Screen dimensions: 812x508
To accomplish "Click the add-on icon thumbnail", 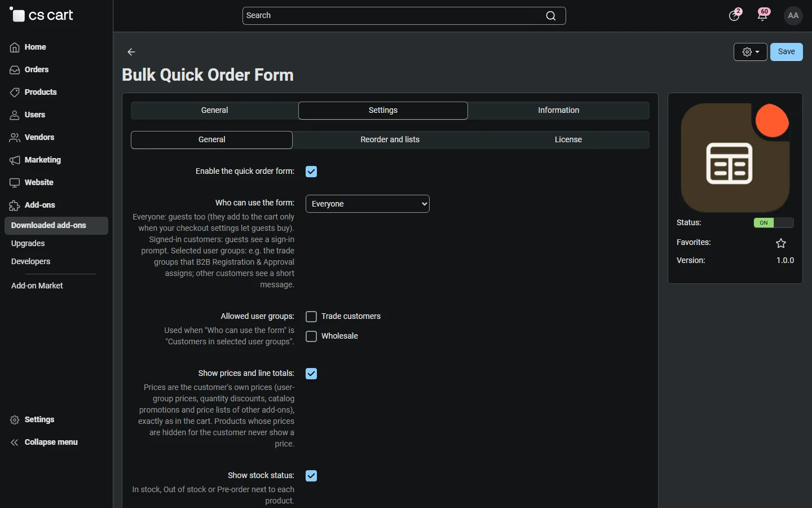I will click(x=735, y=157).
